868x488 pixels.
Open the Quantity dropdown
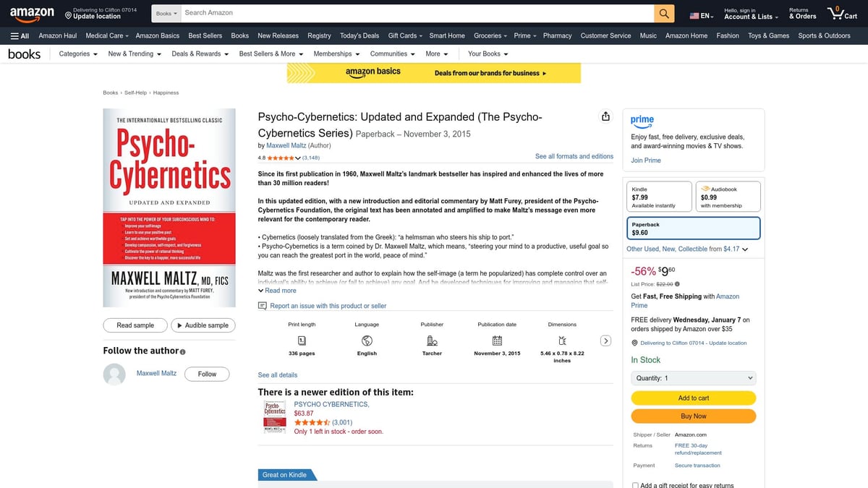(x=693, y=377)
